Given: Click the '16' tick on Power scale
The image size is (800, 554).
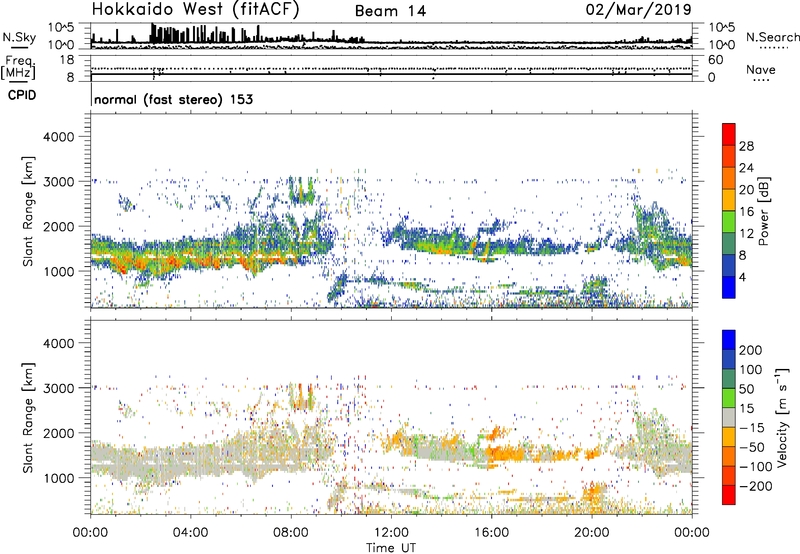Looking at the screenshot, I should coord(746,212).
